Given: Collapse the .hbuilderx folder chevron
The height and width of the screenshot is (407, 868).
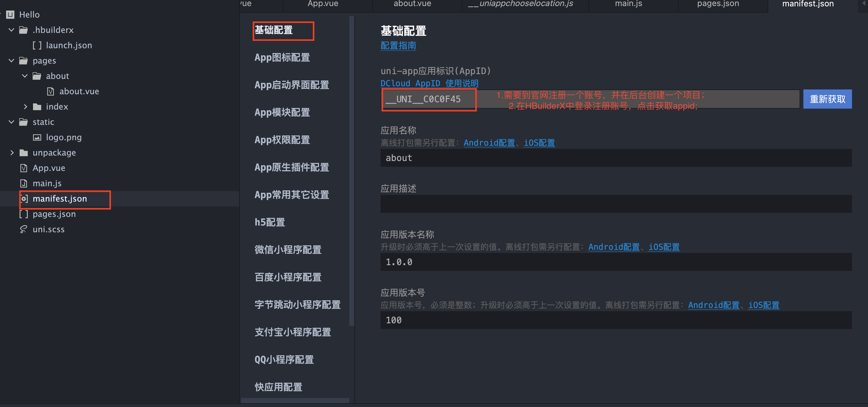Looking at the screenshot, I should 12,30.
